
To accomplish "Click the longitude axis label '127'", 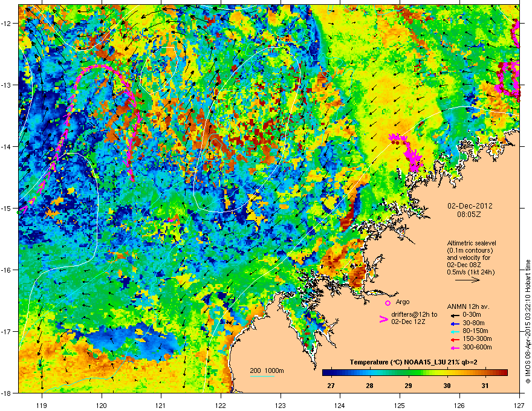I will tap(519, 405).
